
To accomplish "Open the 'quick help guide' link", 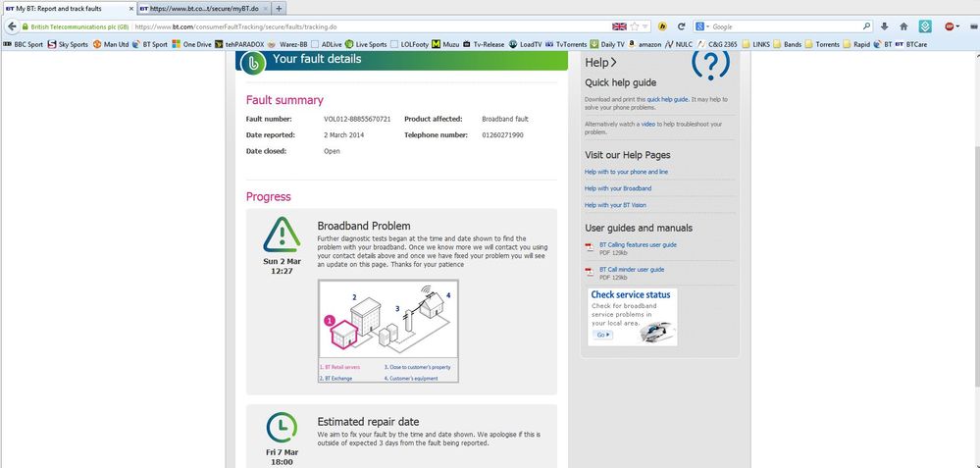I will pos(667,99).
